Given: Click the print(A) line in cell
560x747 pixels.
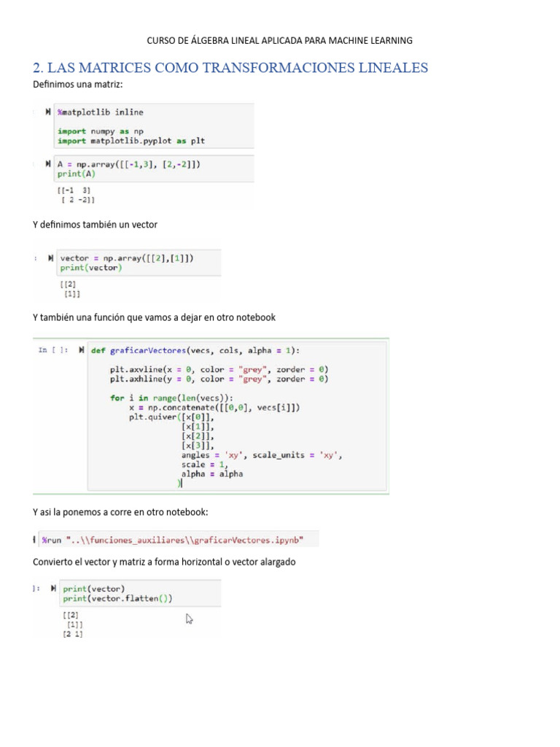Looking at the screenshot, I should (76, 174).
